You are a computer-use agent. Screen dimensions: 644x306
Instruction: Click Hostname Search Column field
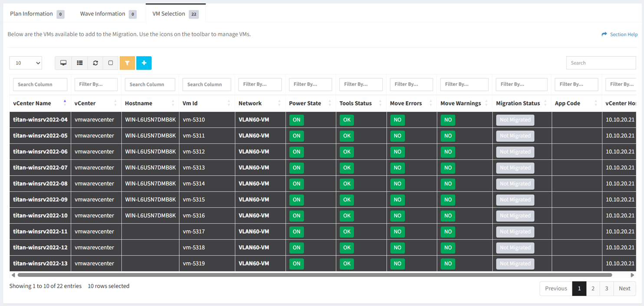point(150,84)
